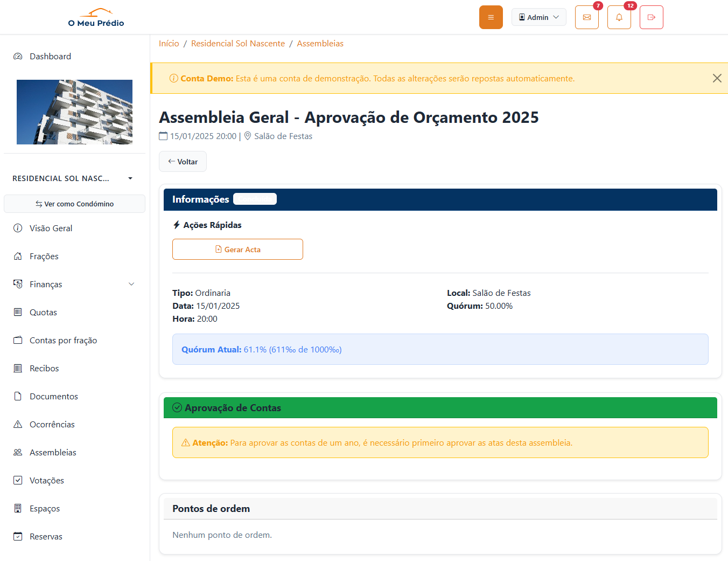Open Início from the breadcrumb

(169, 43)
